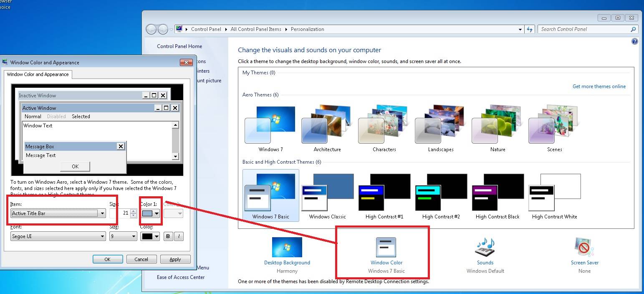This screenshot has height=294, width=644.
Task: Click the refresh button beside address bar
Action: pos(530,29)
